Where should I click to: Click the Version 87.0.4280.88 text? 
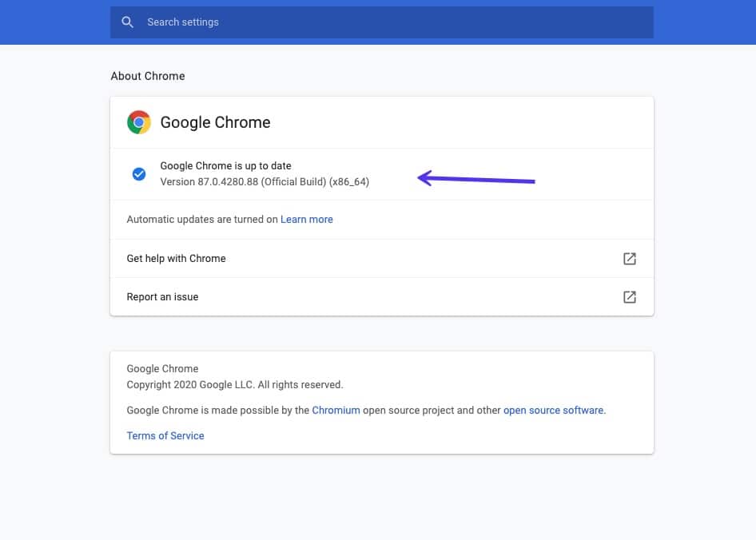264,181
